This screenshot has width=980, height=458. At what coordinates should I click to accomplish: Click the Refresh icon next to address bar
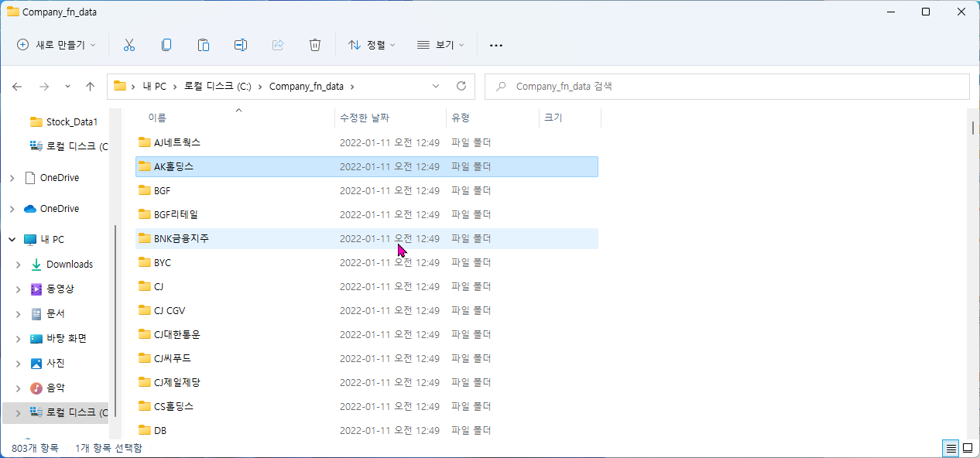tap(461, 86)
